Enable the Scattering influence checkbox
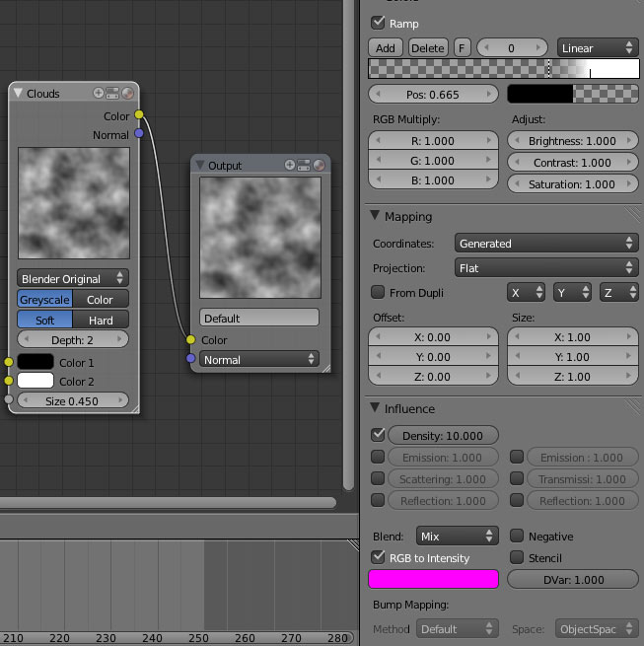 pyautogui.click(x=378, y=478)
